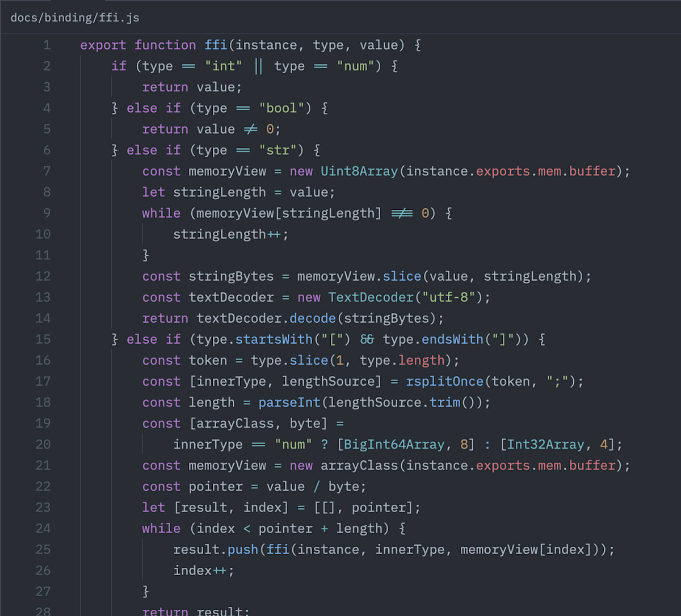Click Uint8Array on line 7

click(x=359, y=171)
